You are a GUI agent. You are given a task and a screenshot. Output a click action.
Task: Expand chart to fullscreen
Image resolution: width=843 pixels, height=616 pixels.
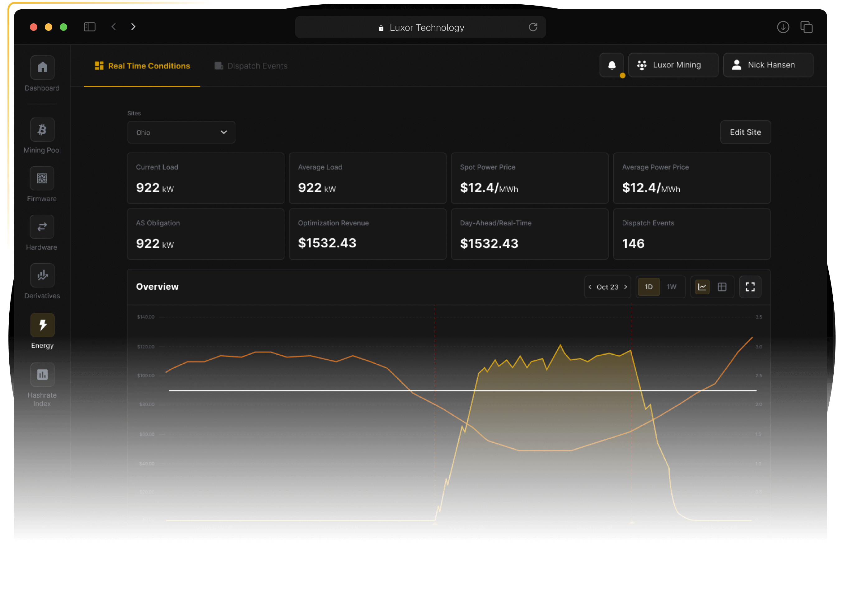tap(750, 287)
